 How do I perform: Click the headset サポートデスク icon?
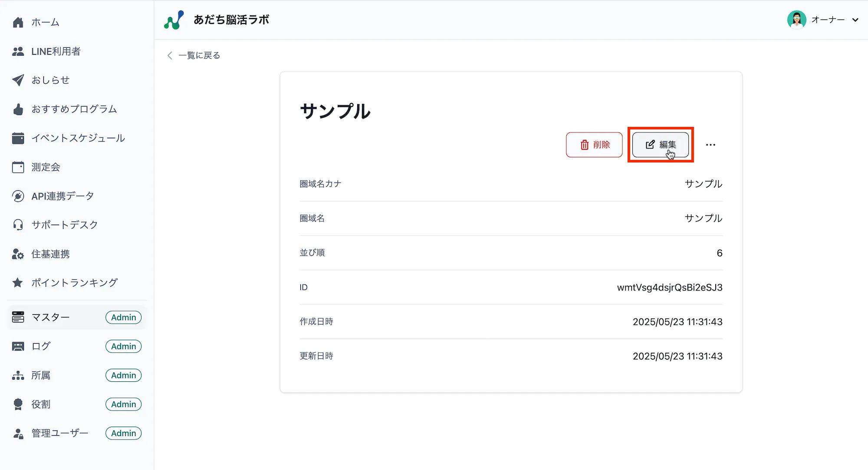(x=18, y=225)
